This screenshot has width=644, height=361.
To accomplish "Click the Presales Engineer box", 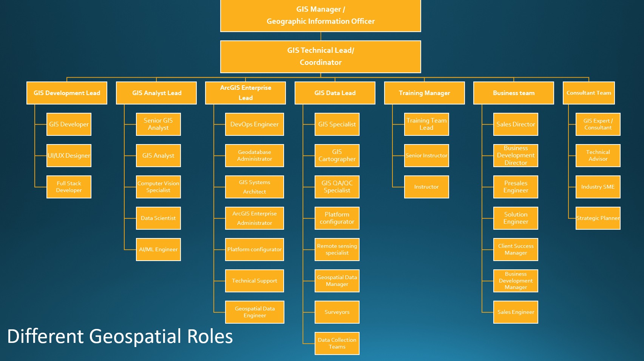I will pos(516,187).
